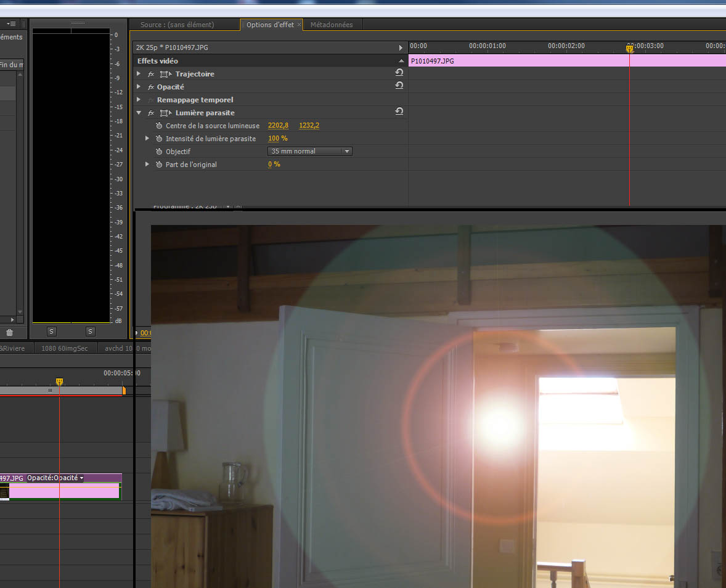Screen dimensions: 726x588
Task: Expand Intensité de lumière parasite slider
Action: [147, 139]
